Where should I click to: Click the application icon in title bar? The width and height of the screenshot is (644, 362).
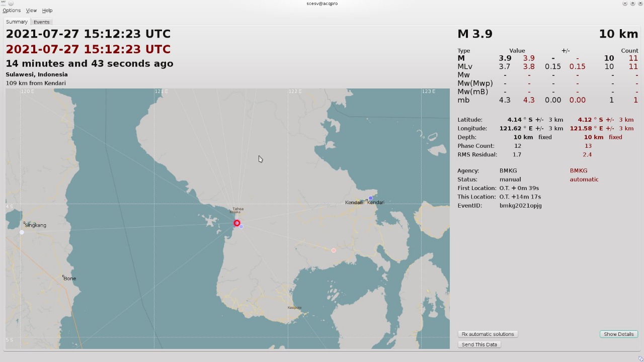(3, 4)
